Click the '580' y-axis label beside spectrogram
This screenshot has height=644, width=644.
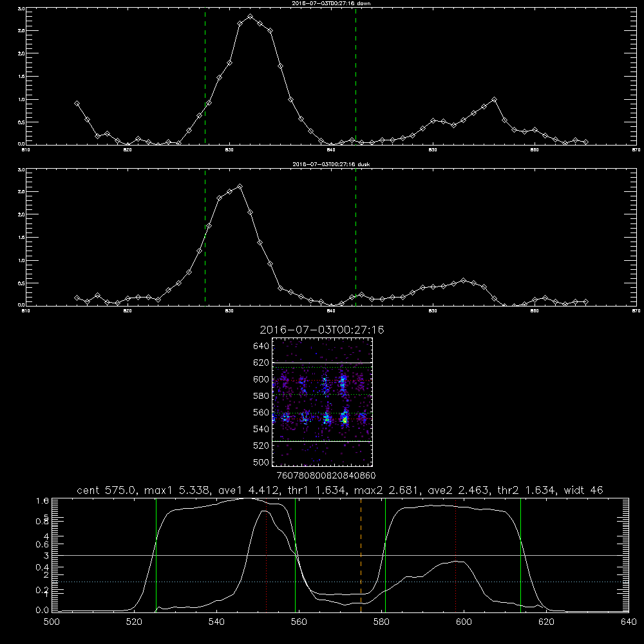coord(261,395)
